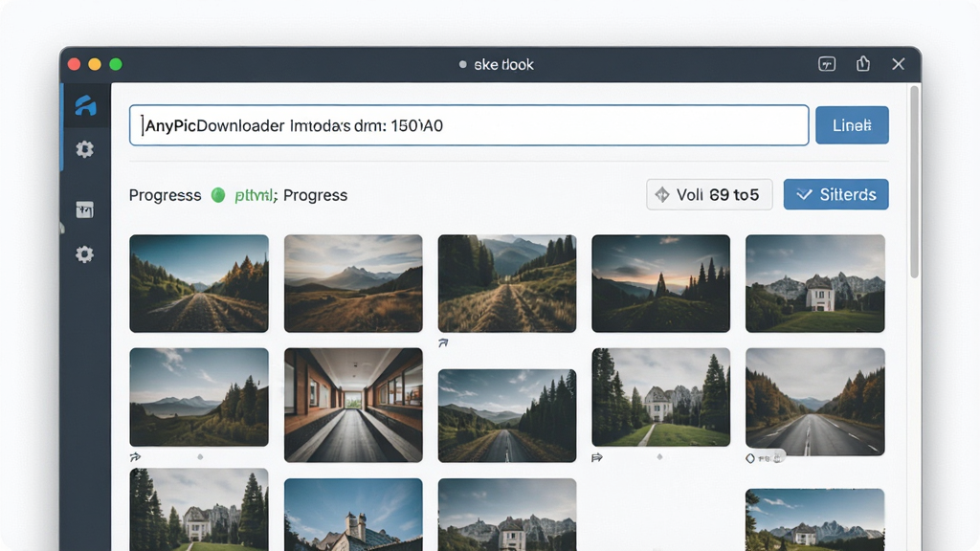The width and height of the screenshot is (980, 551).
Task: Close the window with the X icon
Action: [x=898, y=64]
